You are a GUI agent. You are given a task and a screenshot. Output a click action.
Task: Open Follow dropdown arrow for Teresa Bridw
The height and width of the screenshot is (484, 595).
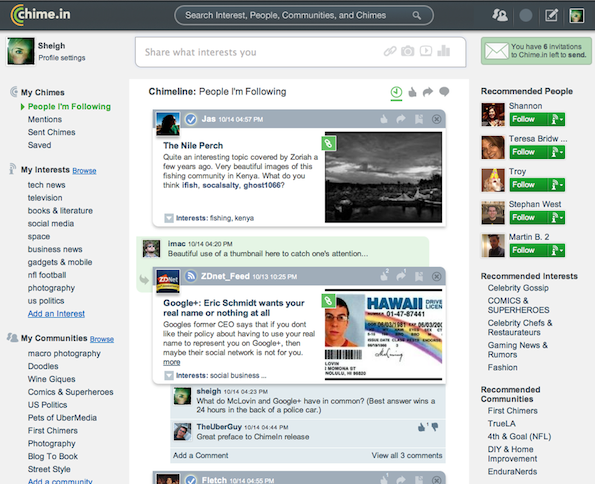pos(556,152)
